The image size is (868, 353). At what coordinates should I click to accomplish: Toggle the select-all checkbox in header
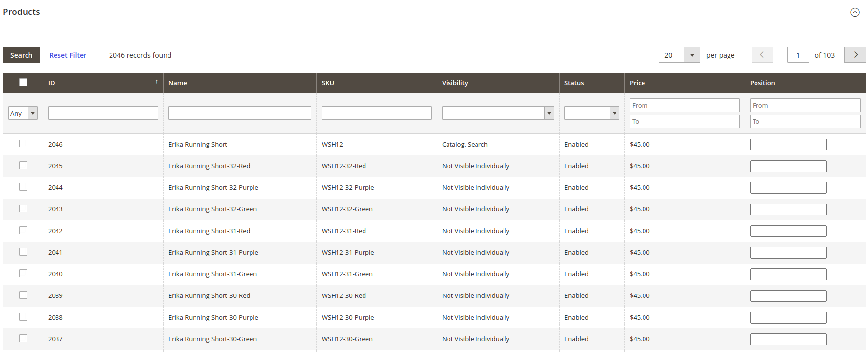(x=23, y=82)
